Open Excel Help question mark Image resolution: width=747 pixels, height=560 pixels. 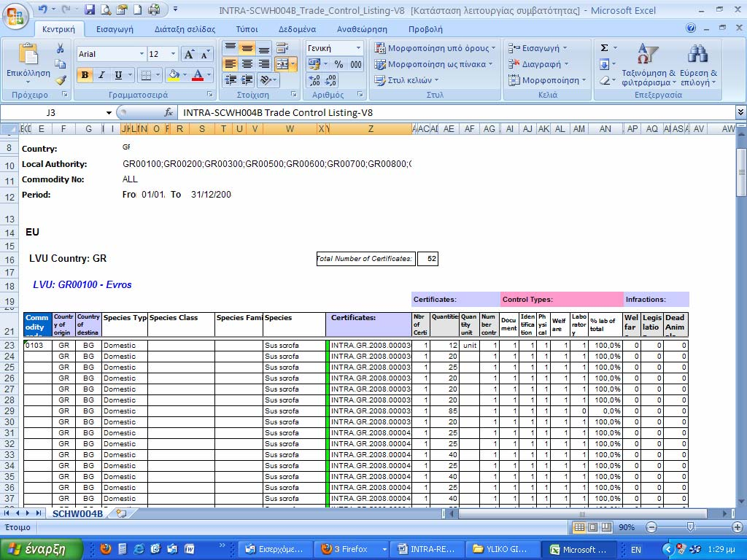click(x=691, y=28)
